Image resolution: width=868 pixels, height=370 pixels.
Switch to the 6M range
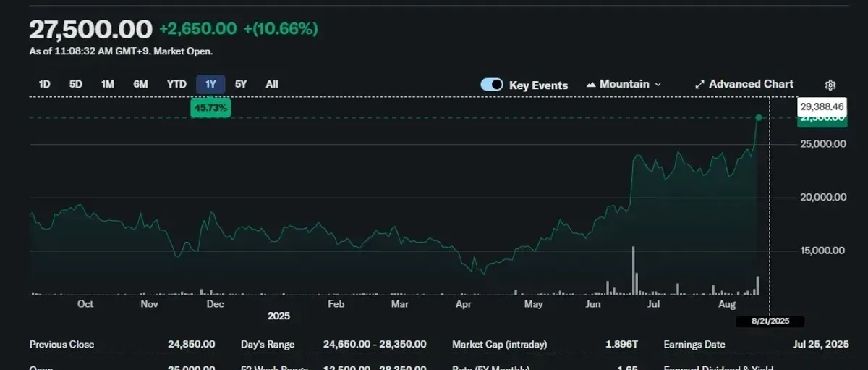140,84
